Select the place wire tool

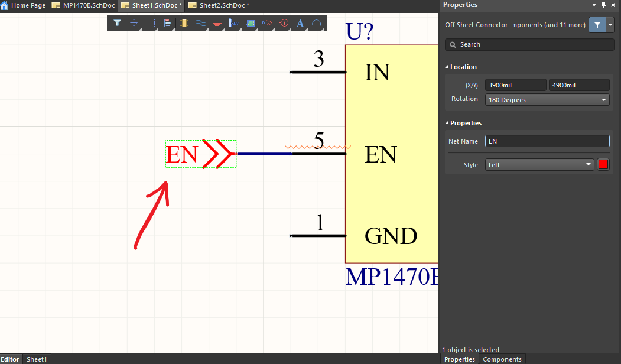click(201, 23)
